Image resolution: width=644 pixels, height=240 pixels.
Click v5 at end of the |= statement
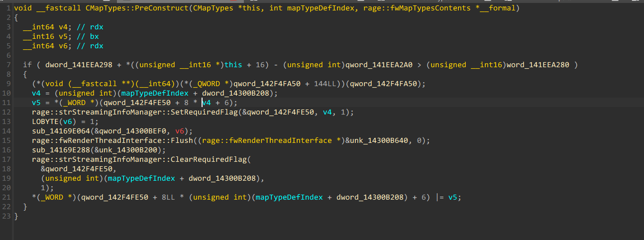pyautogui.click(x=452, y=197)
